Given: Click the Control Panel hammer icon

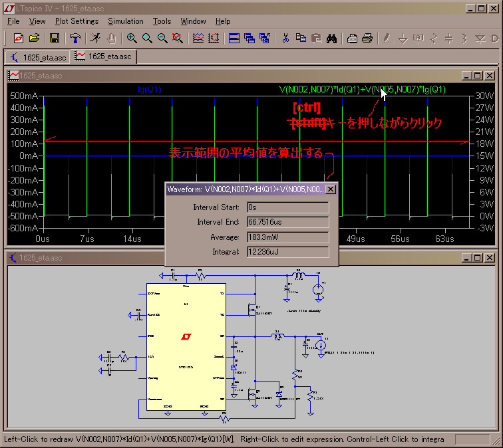Looking at the screenshot, I should click(75, 38).
